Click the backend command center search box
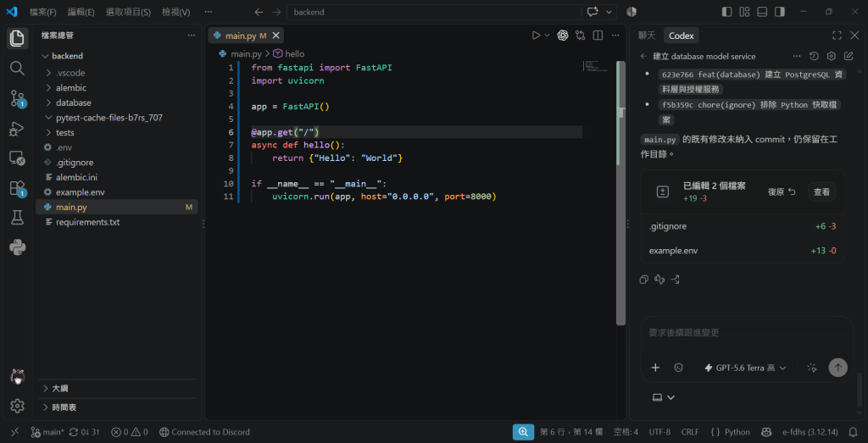Screen dimensions: 868x443 [x=434, y=12]
